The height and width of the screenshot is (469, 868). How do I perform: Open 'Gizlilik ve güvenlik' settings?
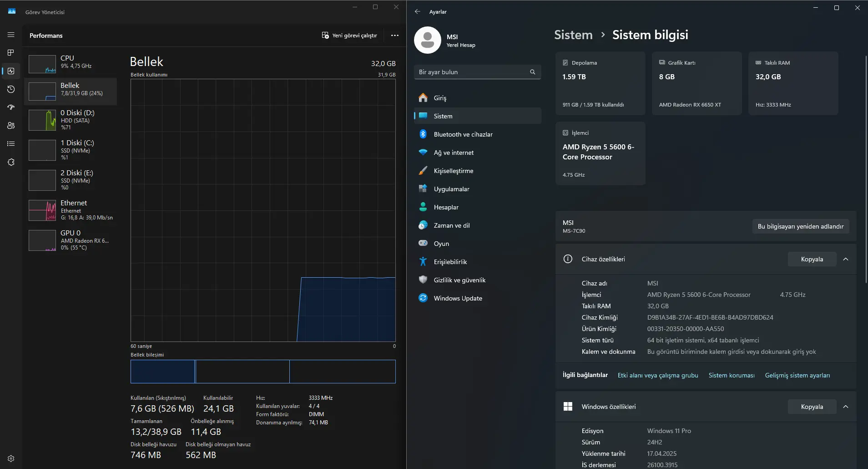tap(477, 280)
